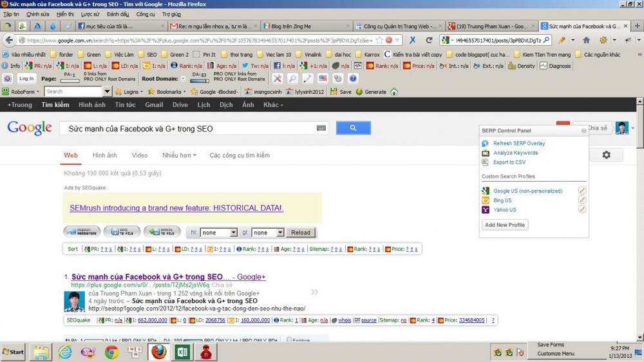This screenshot has height=362, width=644.
Task: Expand the Root Domain dropdown arrow
Action: click(x=183, y=79)
